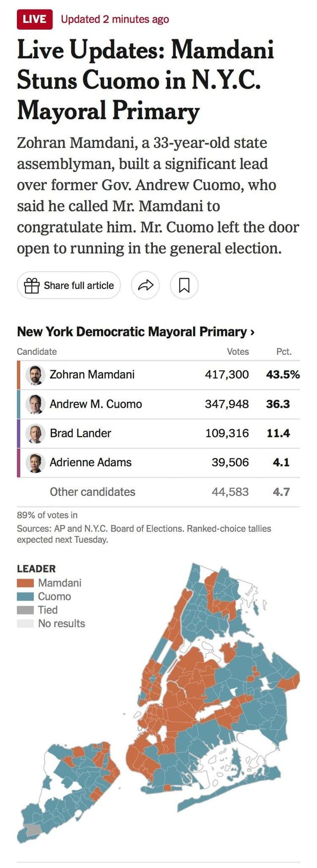Image resolution: width=317 pixels, height=868 pixels.
Task: Click the Cuomo blue legend swatch
Action: click(25, 596)
